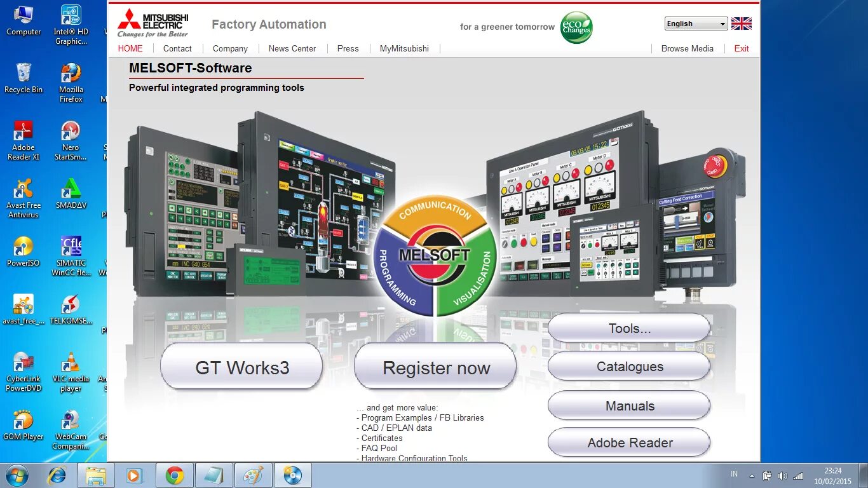Open Windows Explorer taskbar folder

[x=96, y=475]
